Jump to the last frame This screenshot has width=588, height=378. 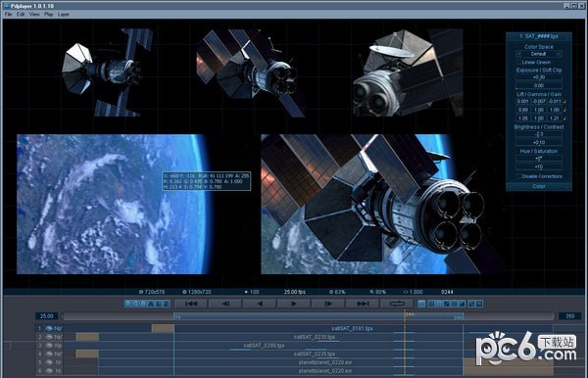coord(363,304)
